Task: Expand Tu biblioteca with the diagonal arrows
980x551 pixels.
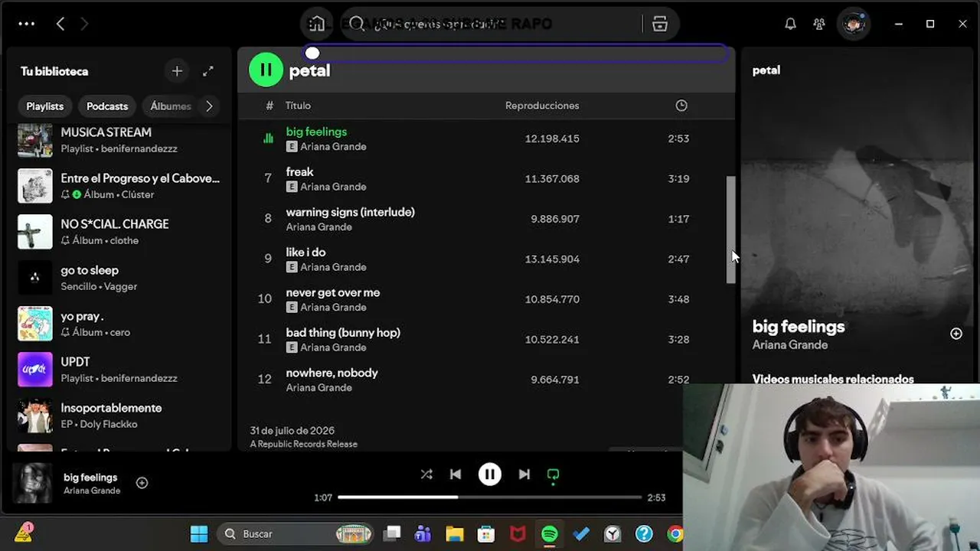Action: pyautogui.click(x=208, y=71)
